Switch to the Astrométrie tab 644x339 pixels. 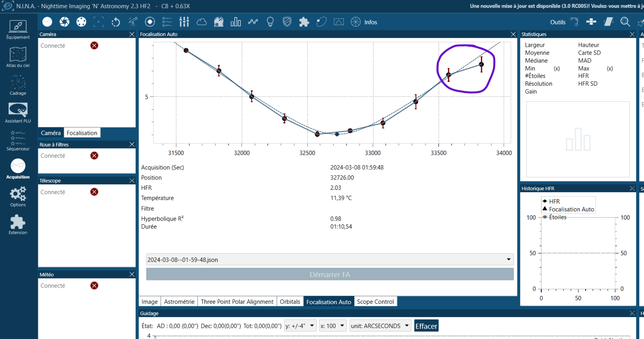[x=179, y=302]
